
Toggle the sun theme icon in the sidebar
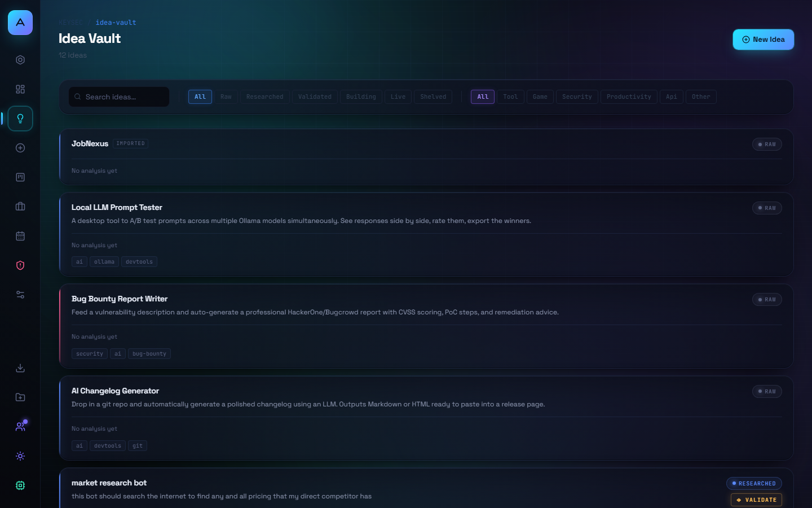pos(20,456)
